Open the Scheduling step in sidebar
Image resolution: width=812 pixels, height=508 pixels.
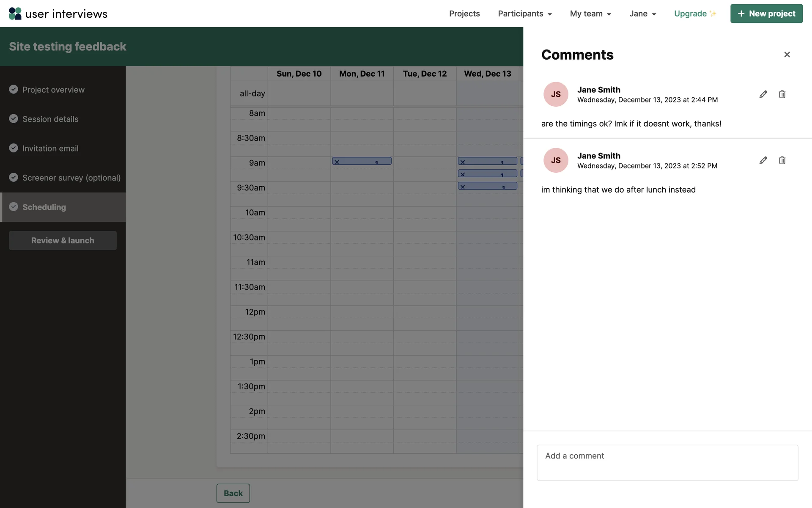(x=44, y=207)
